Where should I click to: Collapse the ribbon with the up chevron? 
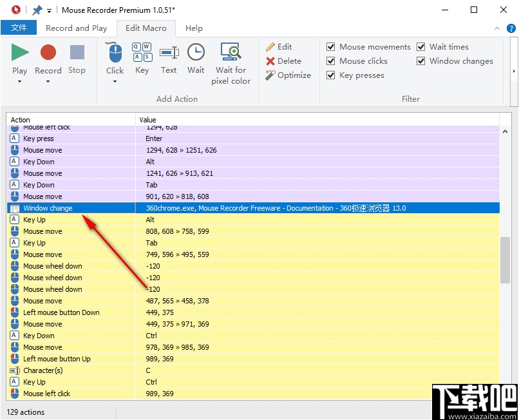point(497,28)
